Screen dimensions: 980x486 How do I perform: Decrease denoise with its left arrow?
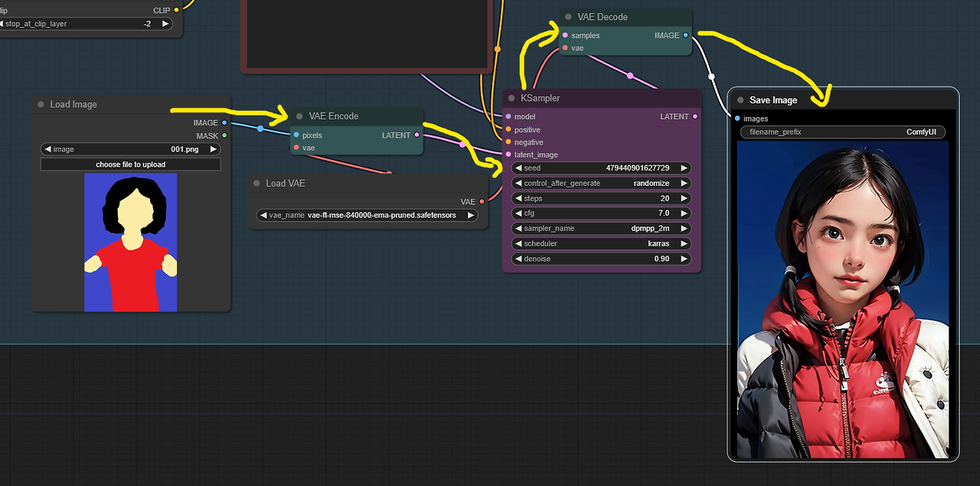pyautogui.click(x=518, y=259)
